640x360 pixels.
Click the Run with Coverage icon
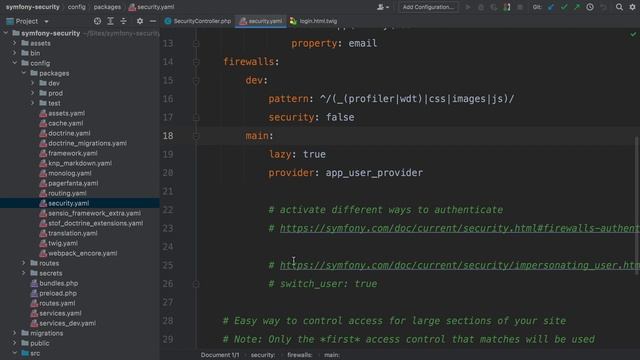click(x=494, y=7)
